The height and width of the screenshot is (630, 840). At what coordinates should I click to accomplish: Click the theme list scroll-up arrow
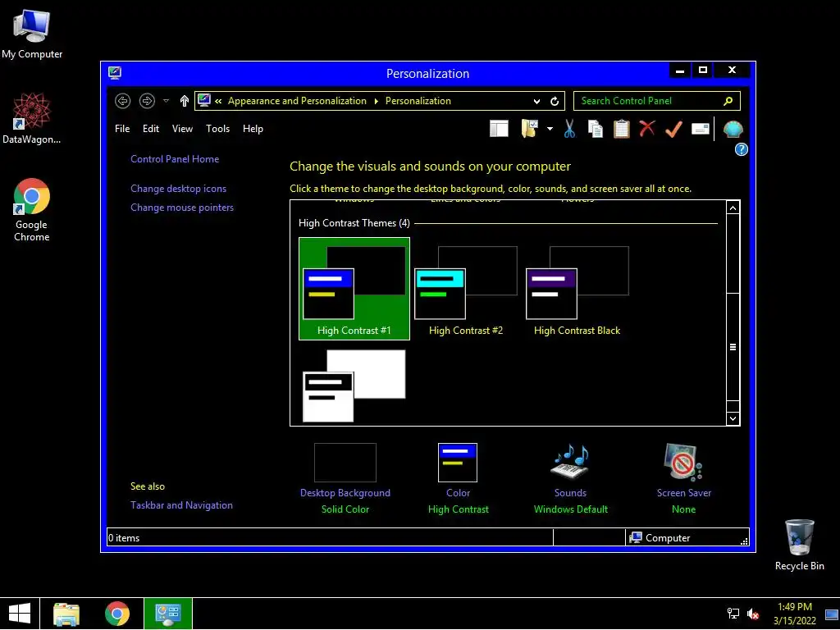(733, 208)
